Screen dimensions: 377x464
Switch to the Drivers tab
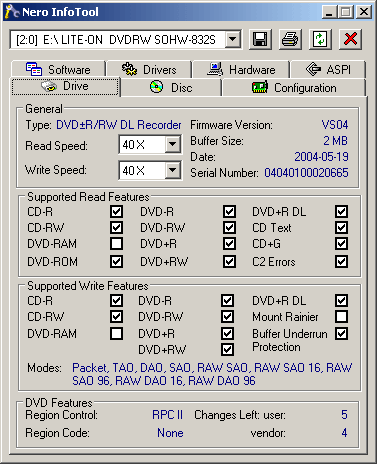[149, 69]
